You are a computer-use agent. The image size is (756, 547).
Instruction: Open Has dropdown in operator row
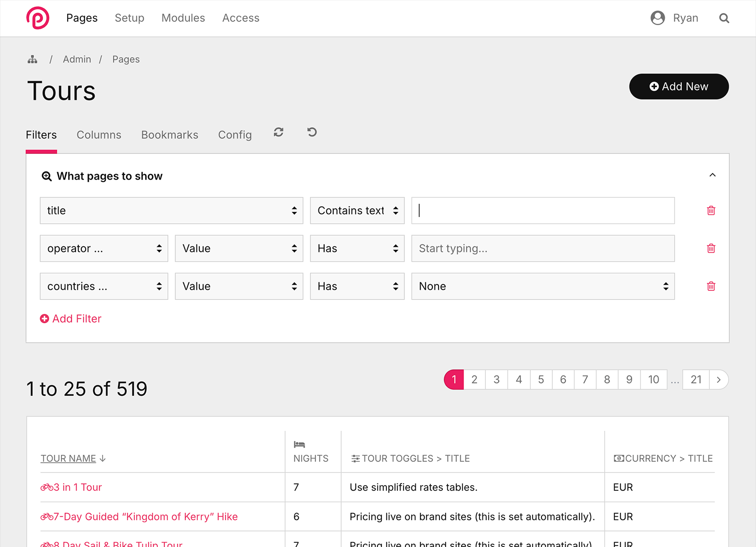tap(357, 248)
